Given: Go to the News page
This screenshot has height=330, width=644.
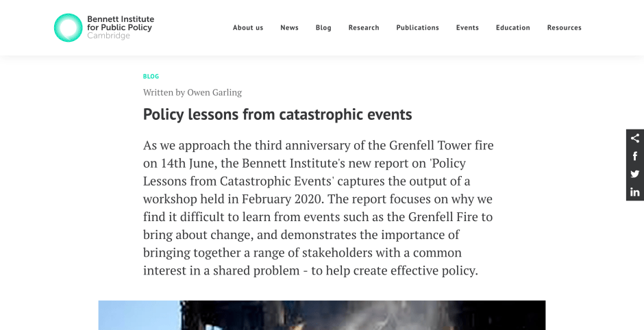Looking at the screenshot, I should [x=289, y=28].
